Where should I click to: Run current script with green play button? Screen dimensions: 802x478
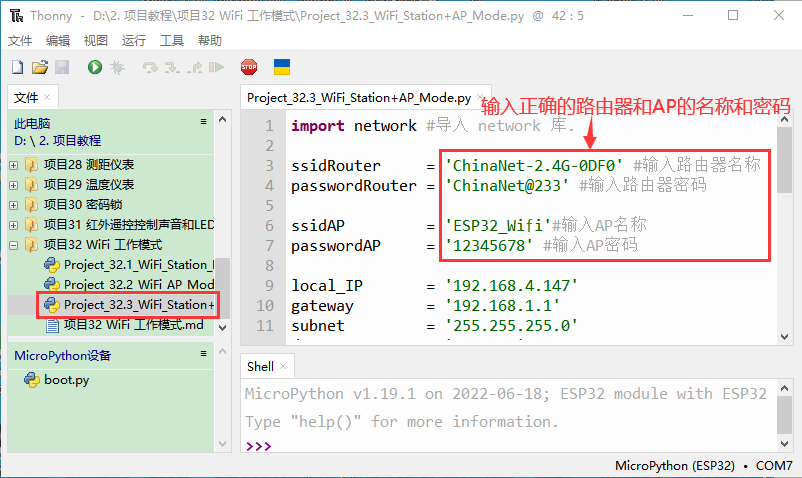pos(94,67)
